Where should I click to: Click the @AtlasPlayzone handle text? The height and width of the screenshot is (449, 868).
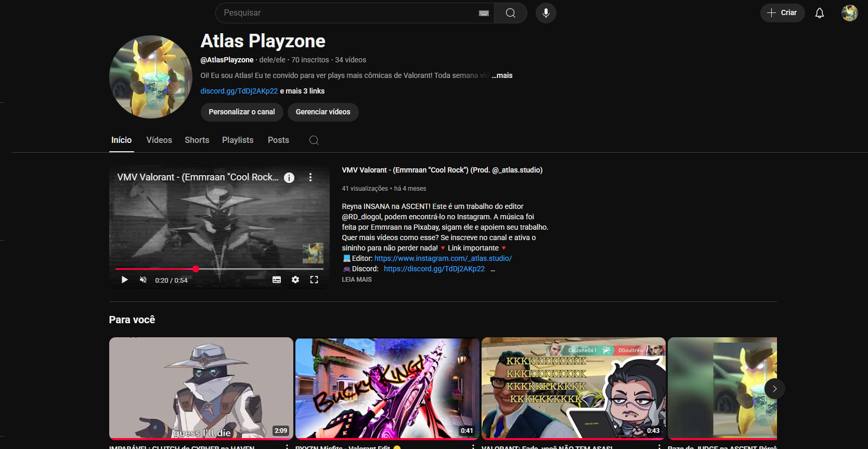(x=227, y=60)
